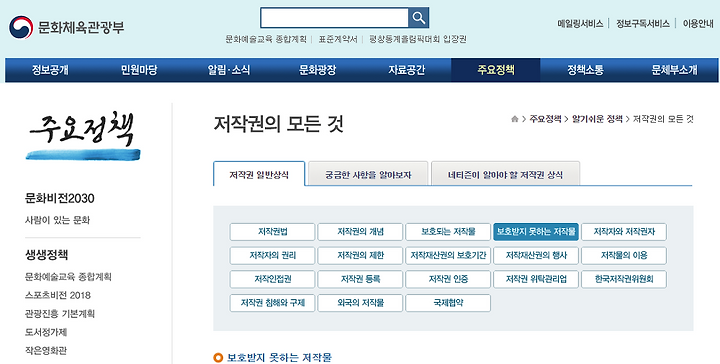
Task: Click 평창동계올림픽대회 입장권 quick link
Action: [418, 39]
